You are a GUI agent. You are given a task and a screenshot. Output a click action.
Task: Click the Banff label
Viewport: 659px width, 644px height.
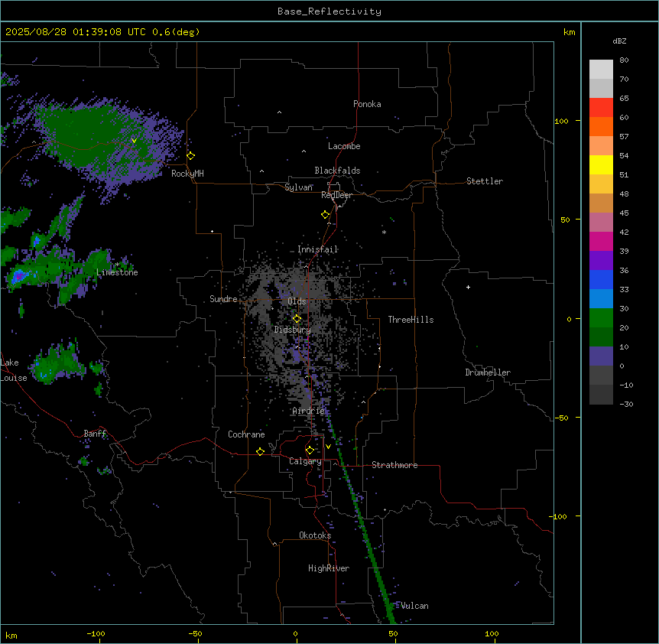(95, 434)
